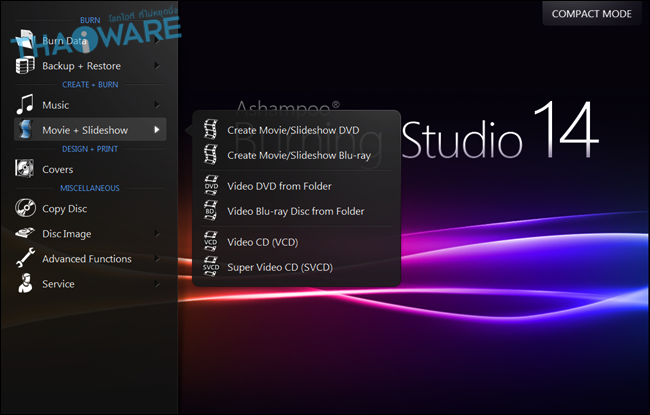The height and width of the screenshot is (415, 650).
Task: Click the Copy Disc icon
Action: point(25,208)
